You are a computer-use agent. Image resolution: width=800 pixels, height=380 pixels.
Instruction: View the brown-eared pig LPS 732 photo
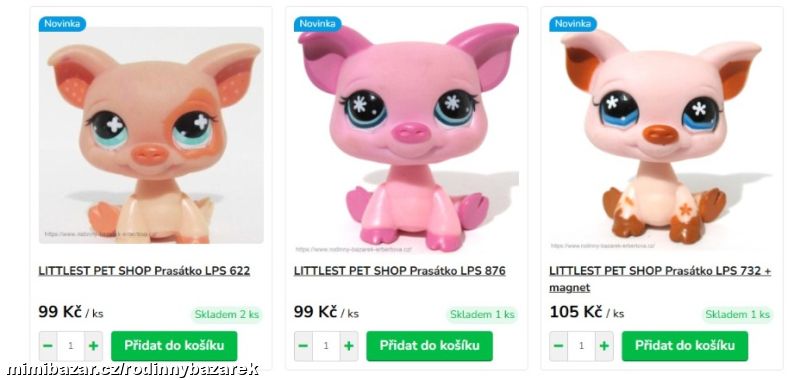(662, 138)
